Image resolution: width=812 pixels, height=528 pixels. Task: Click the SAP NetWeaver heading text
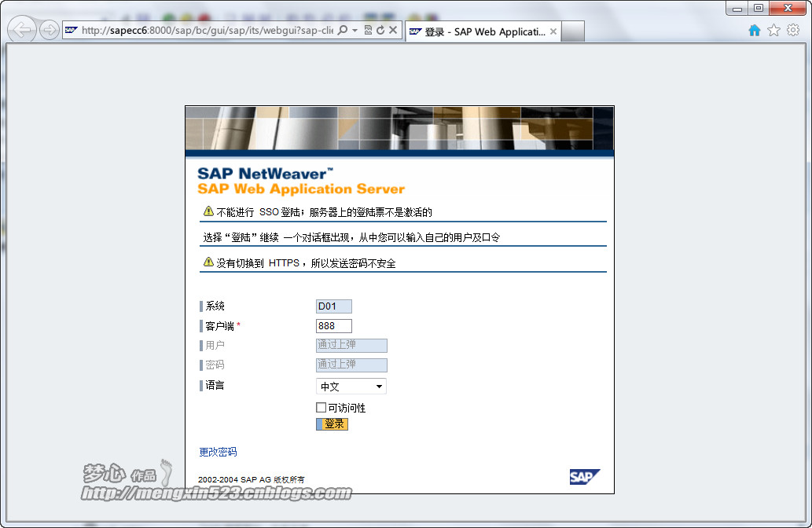(265, 174)
